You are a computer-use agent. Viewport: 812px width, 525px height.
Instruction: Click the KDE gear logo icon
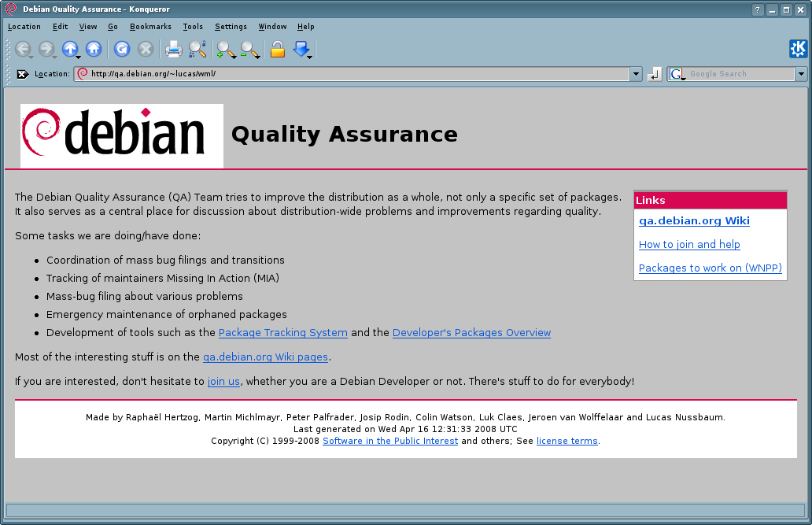[798, 48]
